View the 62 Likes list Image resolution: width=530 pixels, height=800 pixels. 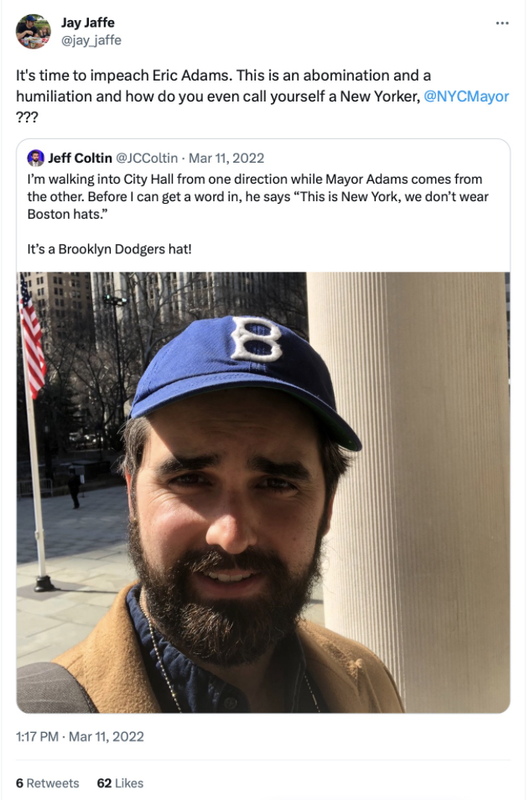tap(120, 783)
